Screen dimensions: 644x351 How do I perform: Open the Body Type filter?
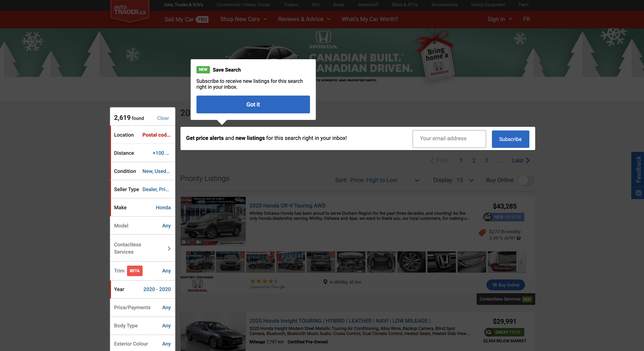pos(142,326)
